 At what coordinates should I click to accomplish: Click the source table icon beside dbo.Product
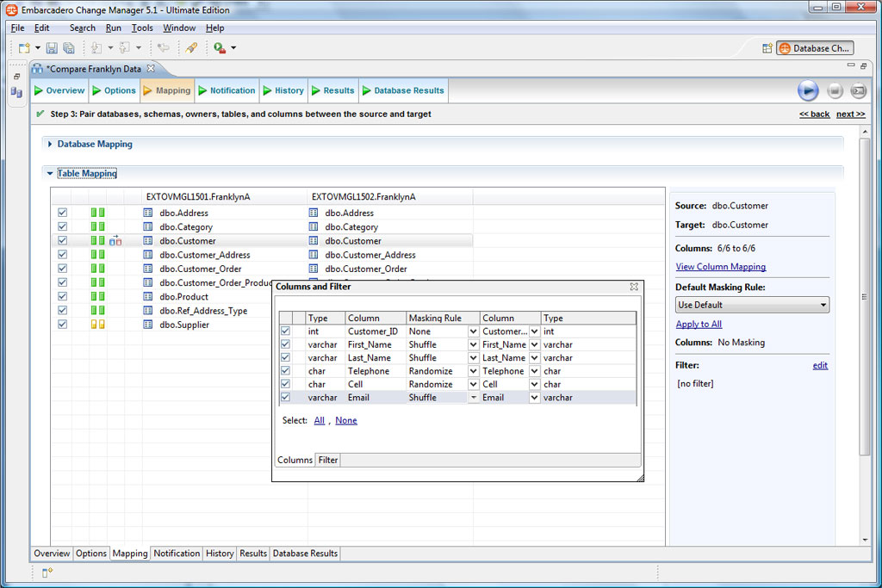[148, 296]
